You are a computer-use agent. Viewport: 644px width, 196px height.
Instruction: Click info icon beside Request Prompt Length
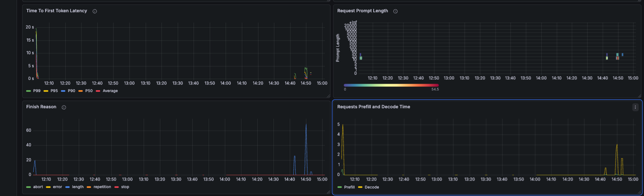[x=395, y=11]
